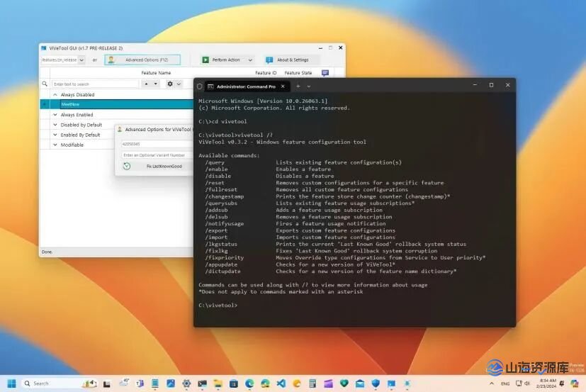Open the terminal tab dropdown chevron
Image resolution: width=586 pixels, height=392 pixels.
click(309, 86)
